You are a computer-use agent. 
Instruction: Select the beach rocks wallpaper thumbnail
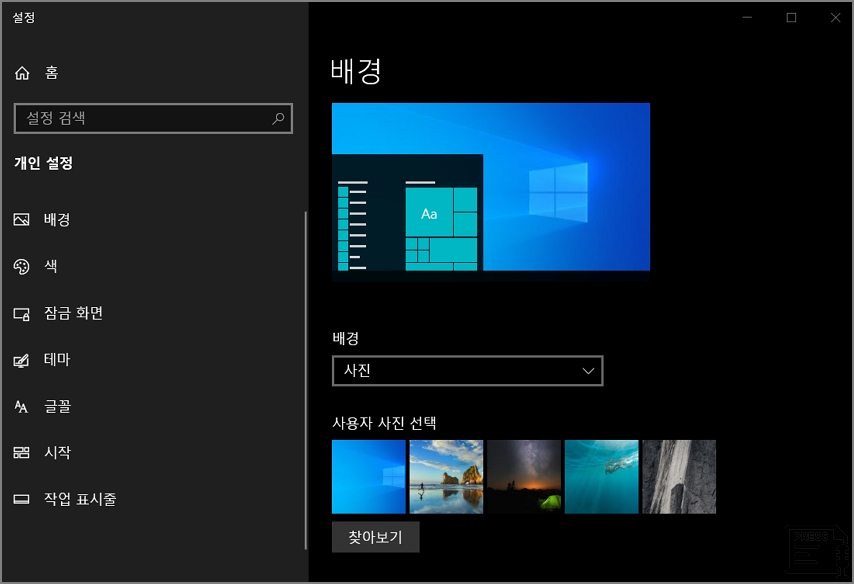[446, 477]
